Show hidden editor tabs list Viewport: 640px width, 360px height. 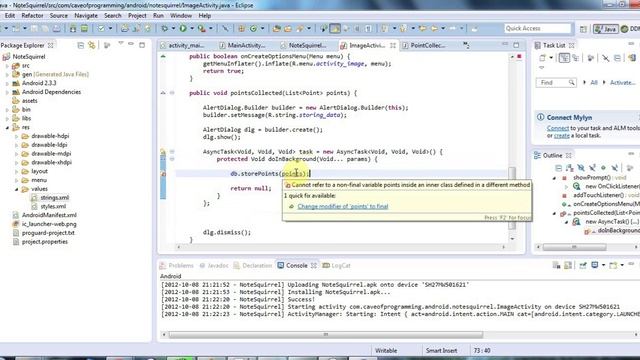tap(466, 45)
